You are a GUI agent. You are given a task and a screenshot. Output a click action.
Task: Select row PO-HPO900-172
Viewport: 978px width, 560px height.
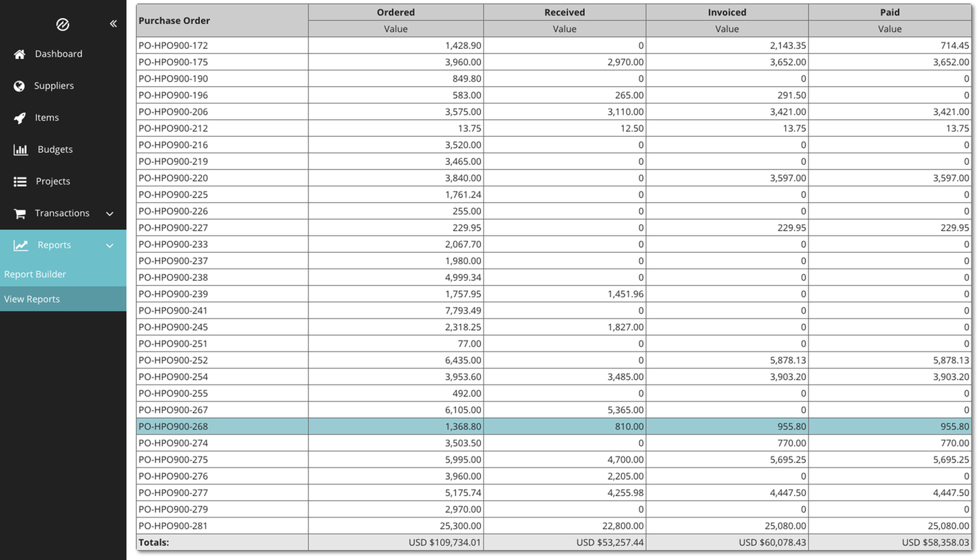(554, 46)
